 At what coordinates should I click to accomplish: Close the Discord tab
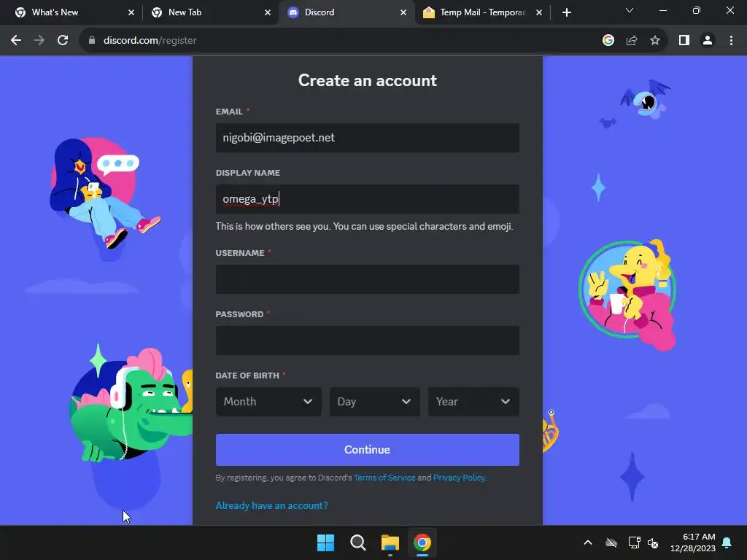[x=403, y=12]
